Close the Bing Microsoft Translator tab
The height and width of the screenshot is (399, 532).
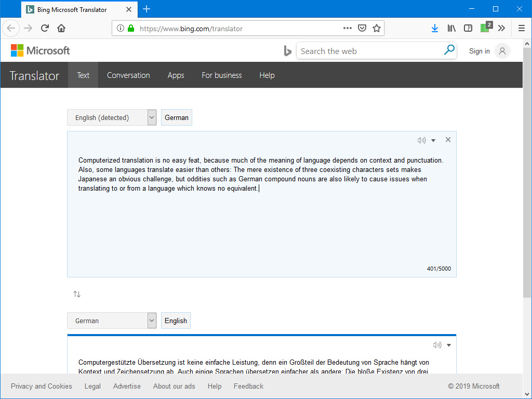pos(129,9)
